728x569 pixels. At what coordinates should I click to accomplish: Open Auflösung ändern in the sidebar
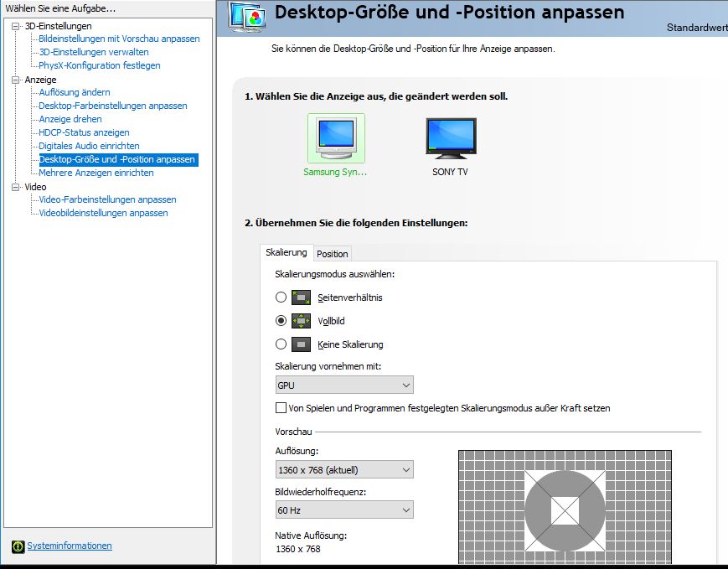point(75,92)
